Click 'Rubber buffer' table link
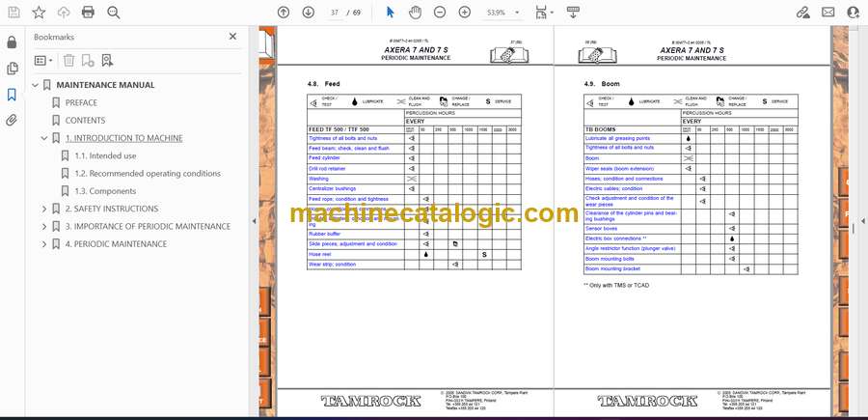The image size is (868, 420). tap(325, 234)
